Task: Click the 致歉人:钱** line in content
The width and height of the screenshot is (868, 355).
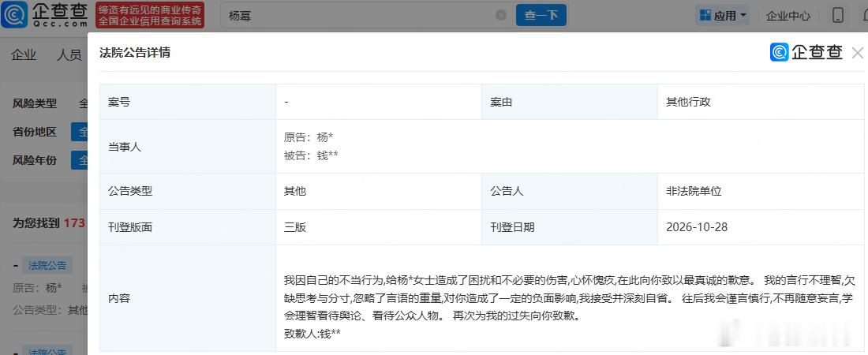Action: [312, 334]
